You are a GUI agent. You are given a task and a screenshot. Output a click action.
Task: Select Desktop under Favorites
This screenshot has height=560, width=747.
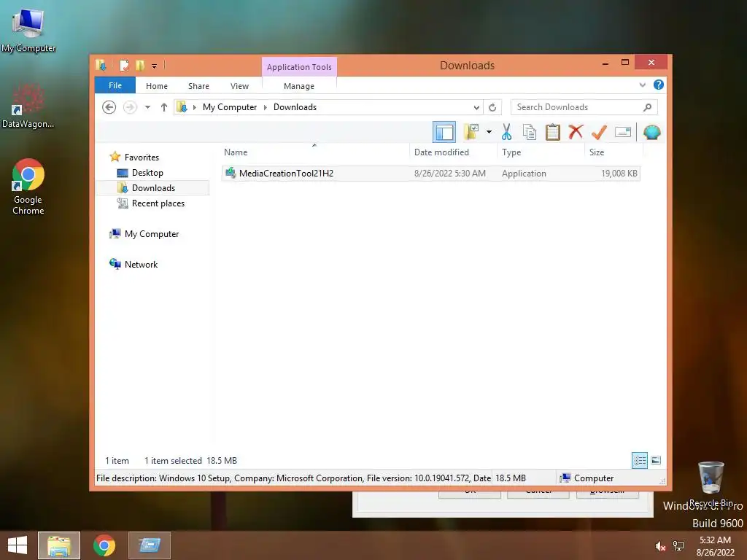(x=147, y=172)
